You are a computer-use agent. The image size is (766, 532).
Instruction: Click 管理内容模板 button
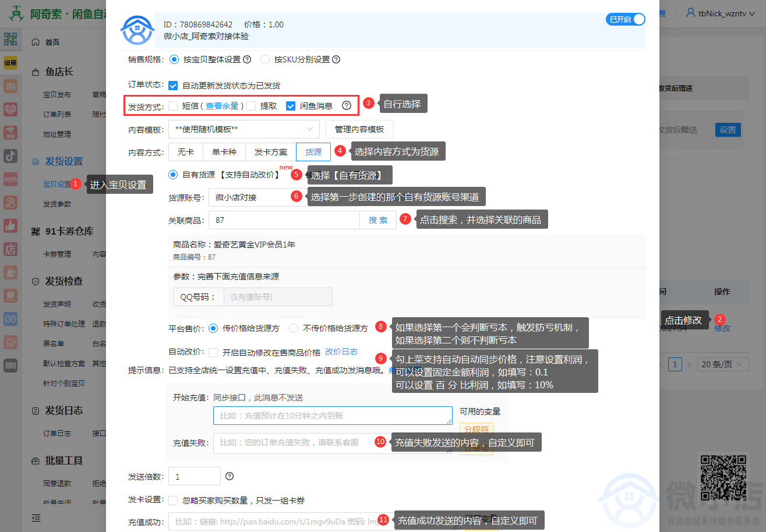pyautogui.click(x=359, y=129)
